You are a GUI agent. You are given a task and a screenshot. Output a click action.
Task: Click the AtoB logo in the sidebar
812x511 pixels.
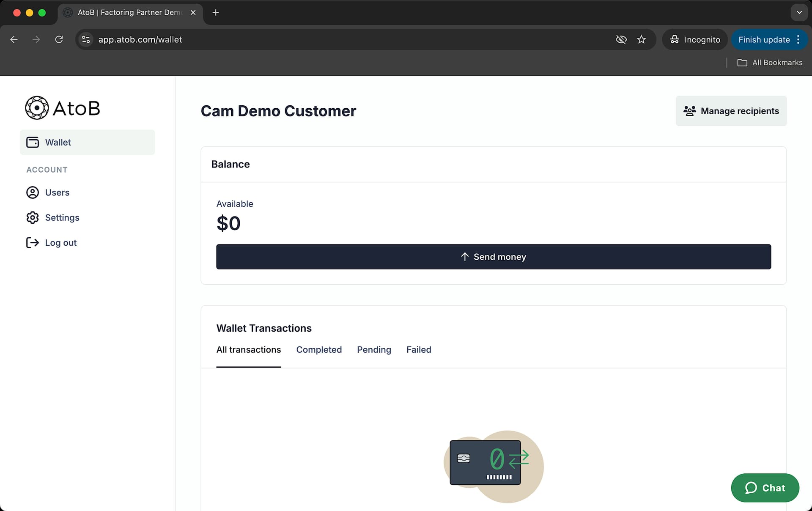click(x=63, y=108)
